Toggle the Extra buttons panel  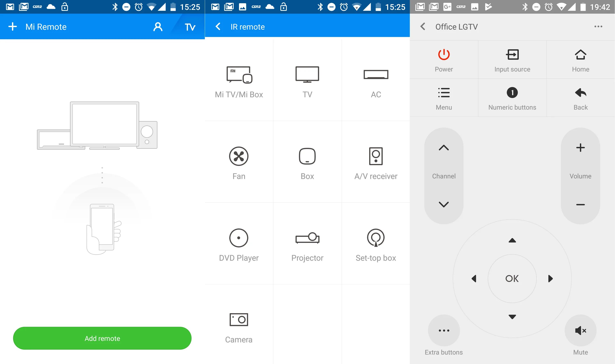[x=445, y=331]
